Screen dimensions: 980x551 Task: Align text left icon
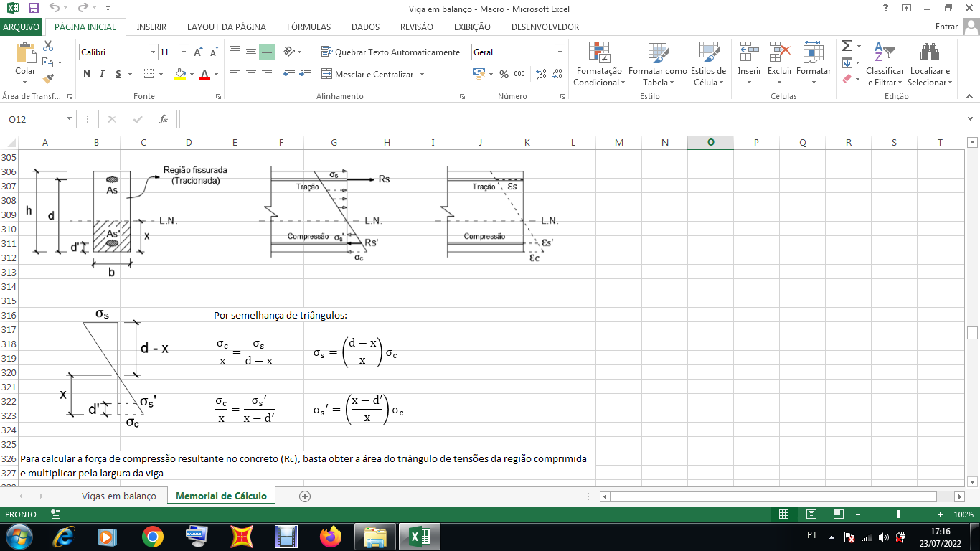coord(235,74)
